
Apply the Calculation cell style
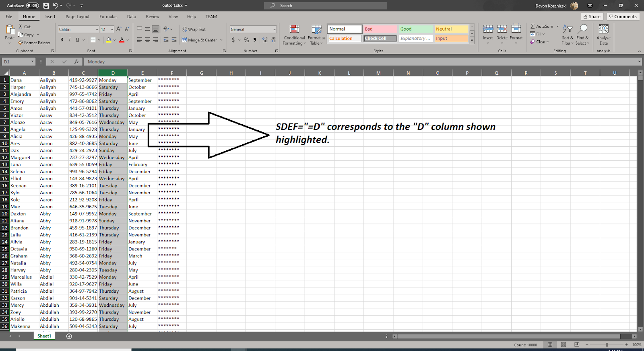pyautogui.click(x=345, y=39)
